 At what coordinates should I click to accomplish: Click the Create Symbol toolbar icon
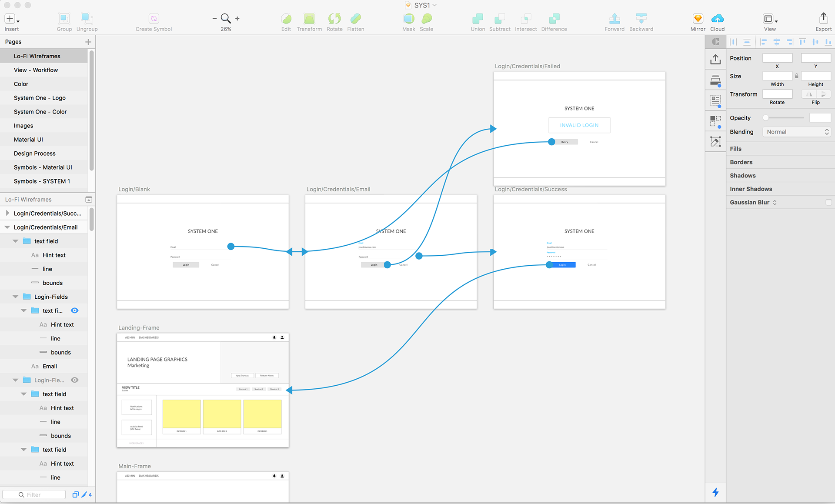tap(154, 19)
